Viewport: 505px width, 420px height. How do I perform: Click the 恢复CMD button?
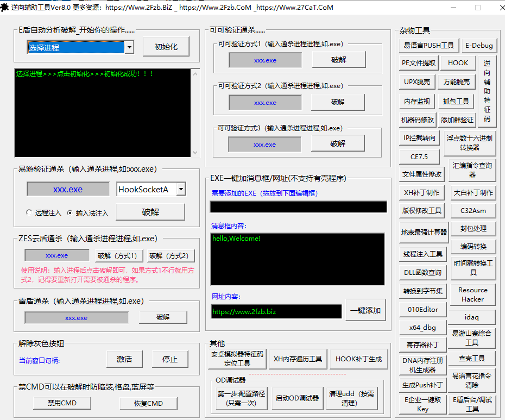coord(148,403)
